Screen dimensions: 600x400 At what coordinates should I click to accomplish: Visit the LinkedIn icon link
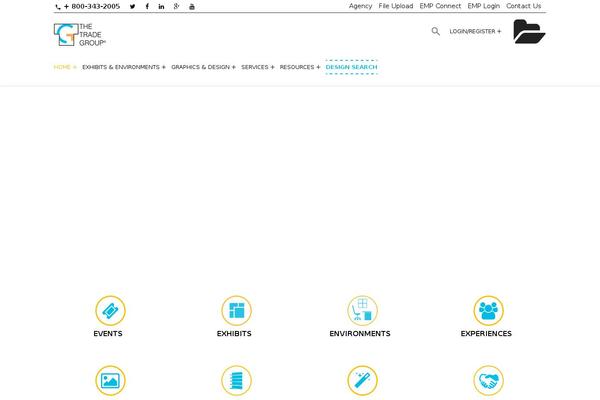[161, 7]
